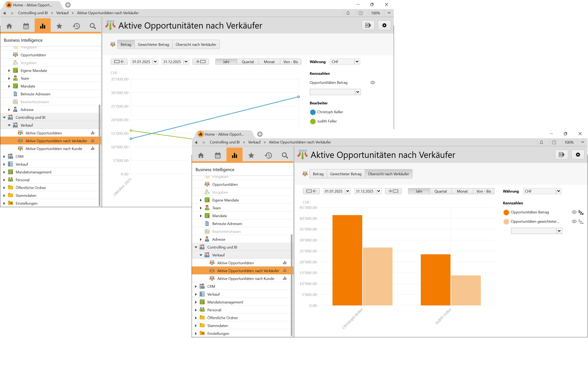Screen dimensions: 588x368
Task: Expand the CRM tree node in the bar chart window
Action: (x=196, y=286)
